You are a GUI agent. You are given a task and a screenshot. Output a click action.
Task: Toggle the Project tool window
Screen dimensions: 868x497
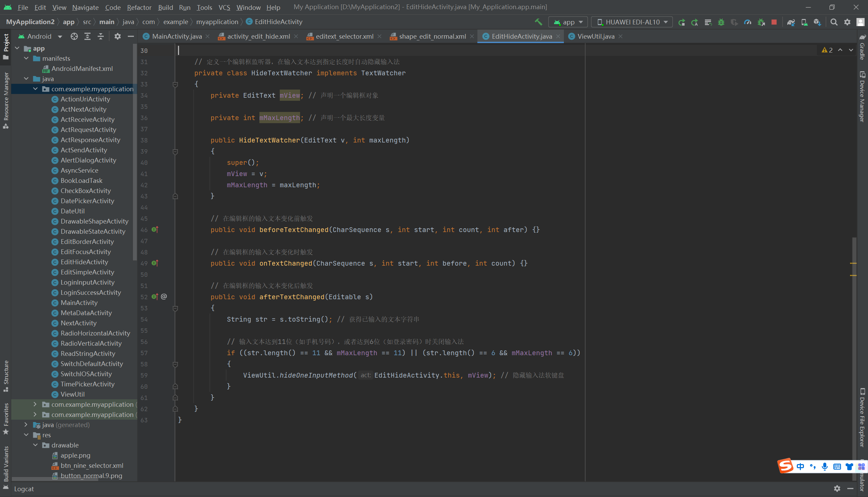pyautogui.click(x=6, y=46)
